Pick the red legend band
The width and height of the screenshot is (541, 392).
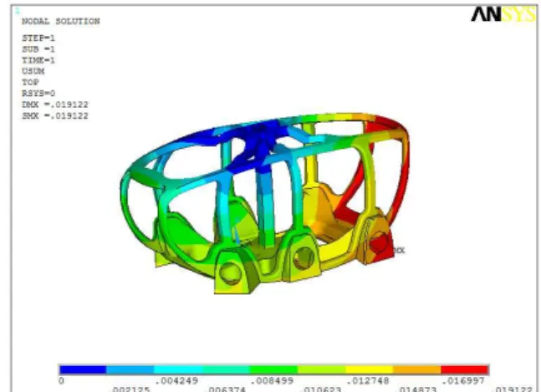point(465,369)
